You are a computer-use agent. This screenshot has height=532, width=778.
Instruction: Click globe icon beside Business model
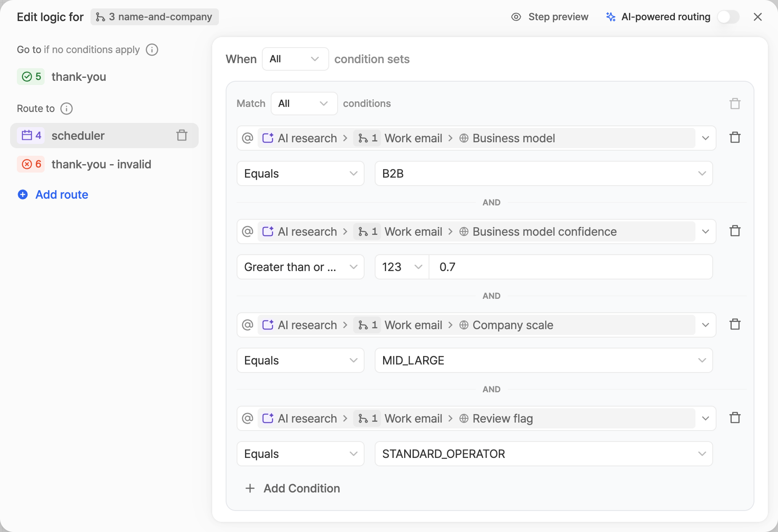tap(464, 138)
